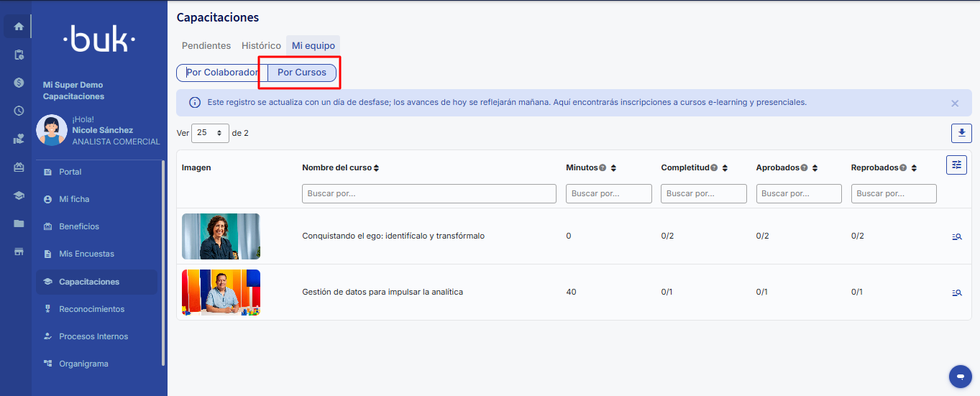The image size is (980, 396).
Task: Dismiss the blue info banner
Action: point(955,103)
